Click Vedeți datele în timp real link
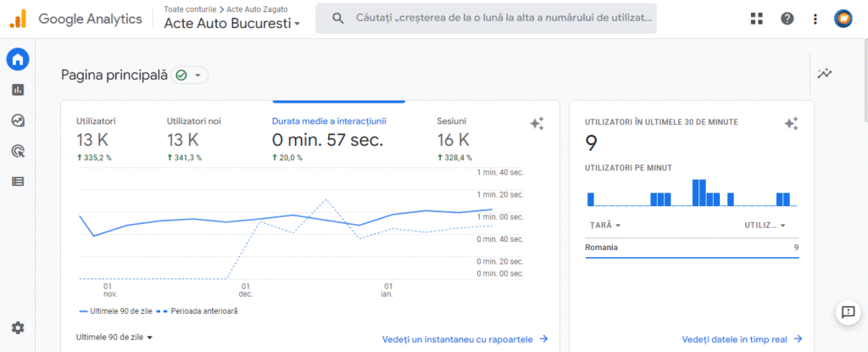 743,338
